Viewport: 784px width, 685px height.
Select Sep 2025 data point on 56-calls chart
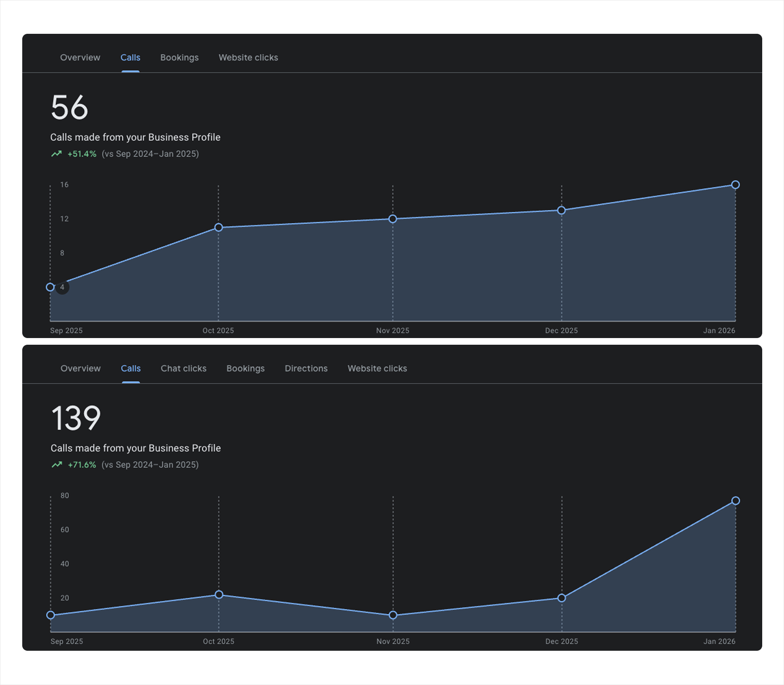click(x=50, y=287)
